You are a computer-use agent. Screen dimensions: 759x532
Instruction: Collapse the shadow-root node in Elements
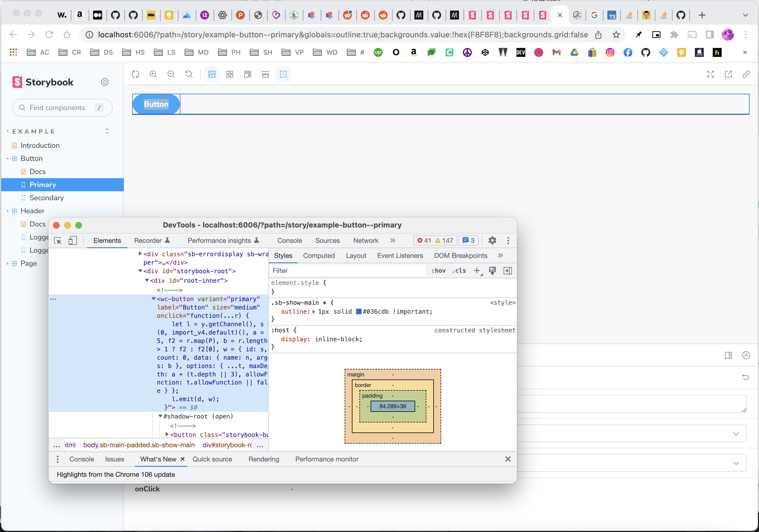point(161,416)
